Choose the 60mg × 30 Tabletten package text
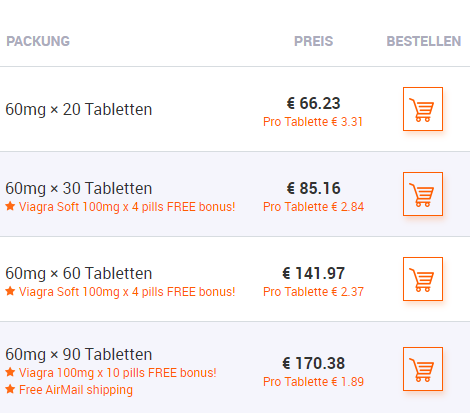This screenshot has height=413, width=470. tap(79, 188)
